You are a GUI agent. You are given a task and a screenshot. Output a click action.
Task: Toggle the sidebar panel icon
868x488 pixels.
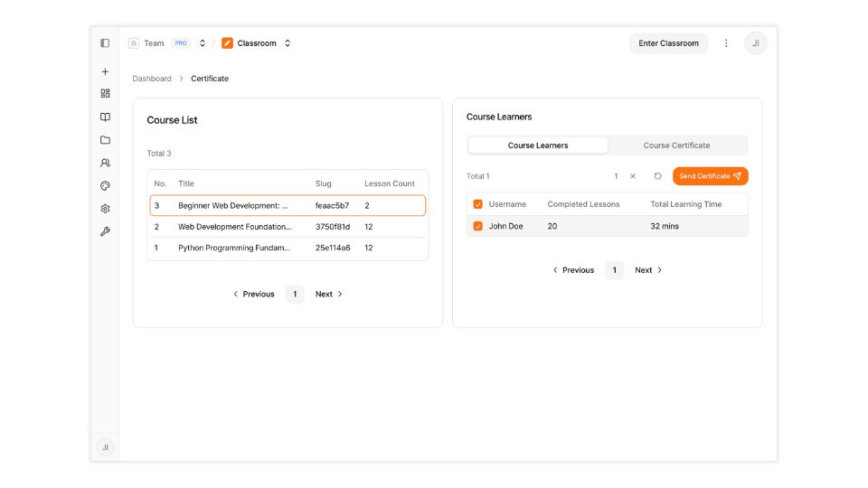[x=105, y=43]
